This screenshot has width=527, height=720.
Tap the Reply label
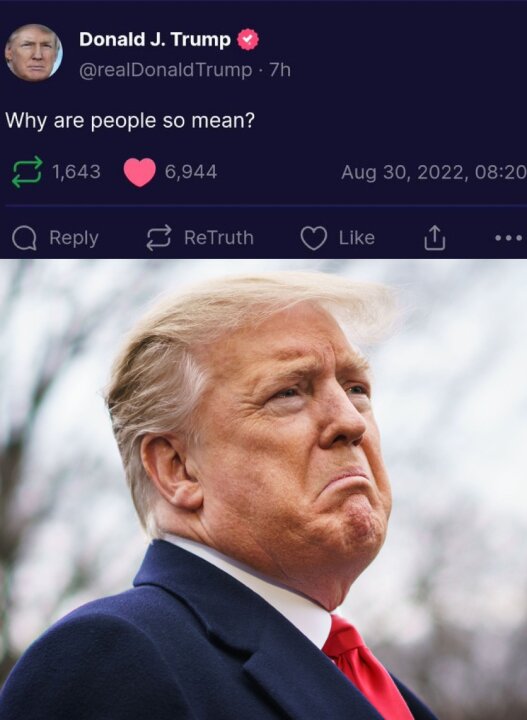coord(74,238)
